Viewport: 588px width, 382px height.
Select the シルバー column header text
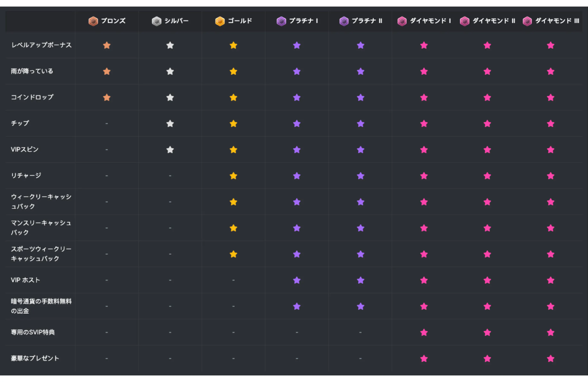[176, 21]
